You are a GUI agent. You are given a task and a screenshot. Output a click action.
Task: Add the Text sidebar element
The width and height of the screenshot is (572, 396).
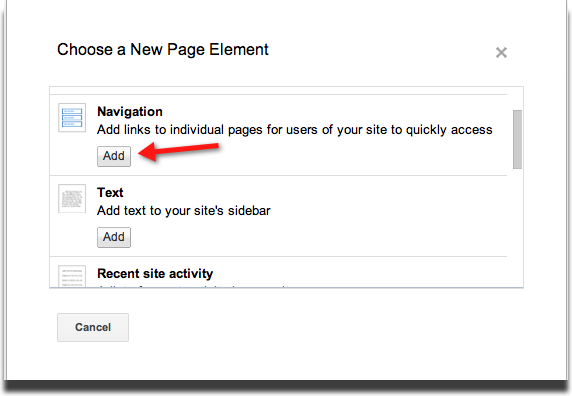point(113,237)
